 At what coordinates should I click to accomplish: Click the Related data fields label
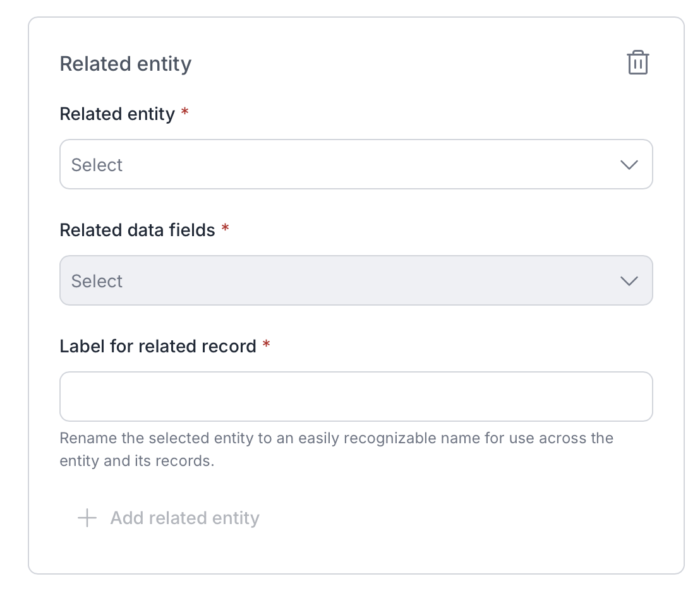coord(137,230)
